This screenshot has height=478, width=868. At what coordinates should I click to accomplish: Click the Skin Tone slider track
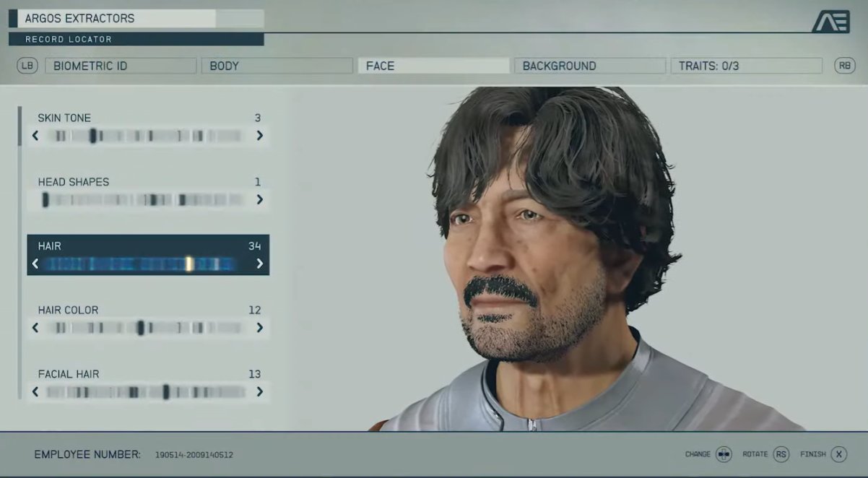coord(147,135)
